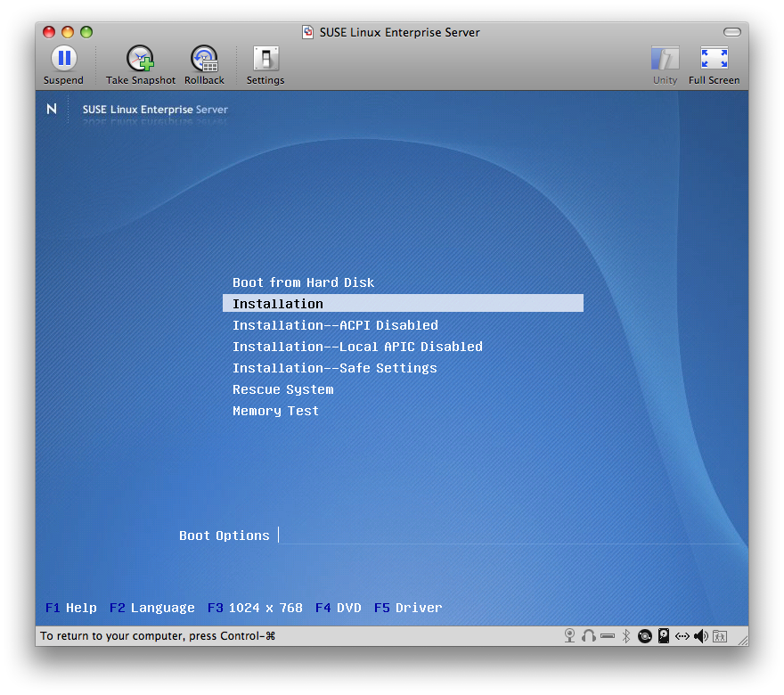Pick the Memory Test boot entry
Screen dimensions: 784x695
coord(275,411)
